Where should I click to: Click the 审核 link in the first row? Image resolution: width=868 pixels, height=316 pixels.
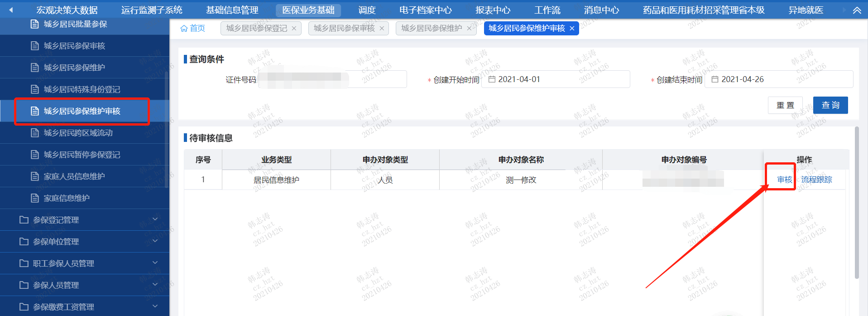point(784,180)
